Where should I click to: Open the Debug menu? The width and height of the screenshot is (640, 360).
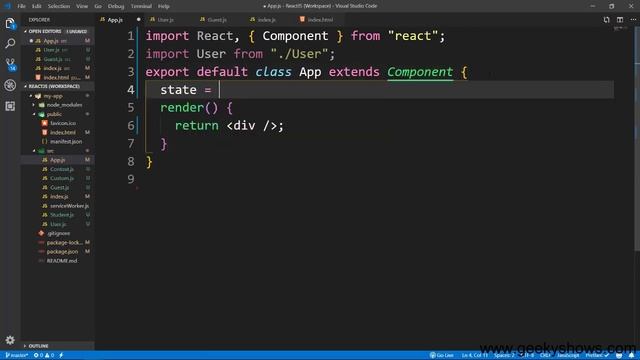(x=116, y=6)
